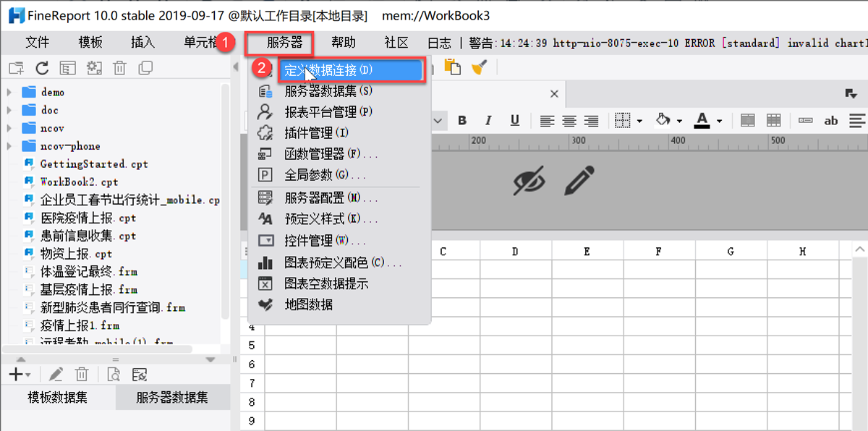Click the background fill bucket
Viewport: 868px width, 431px height.
[x=663, y=120]
